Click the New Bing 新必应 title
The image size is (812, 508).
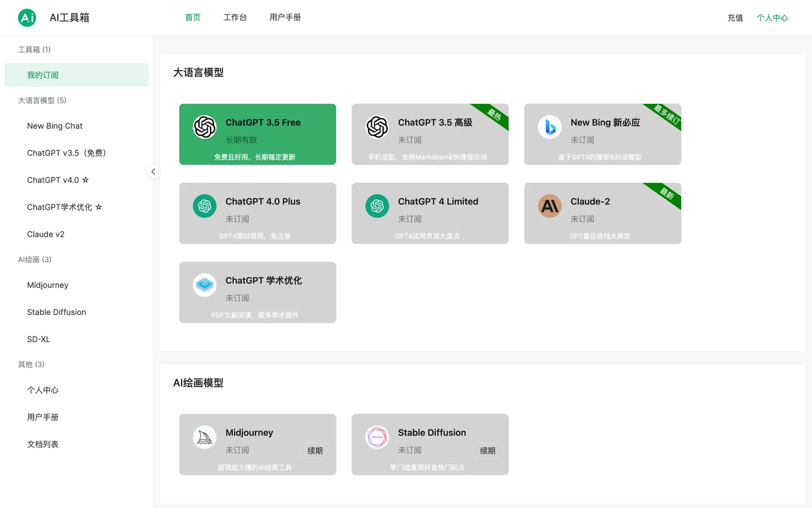click(605, 122)
